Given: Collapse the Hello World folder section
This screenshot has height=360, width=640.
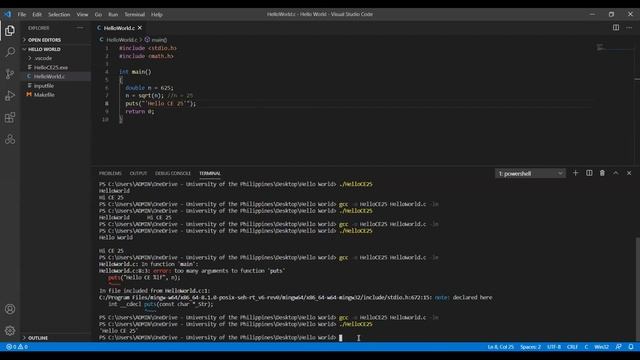Looking at the screenshot, I should (x=56, y=49).
